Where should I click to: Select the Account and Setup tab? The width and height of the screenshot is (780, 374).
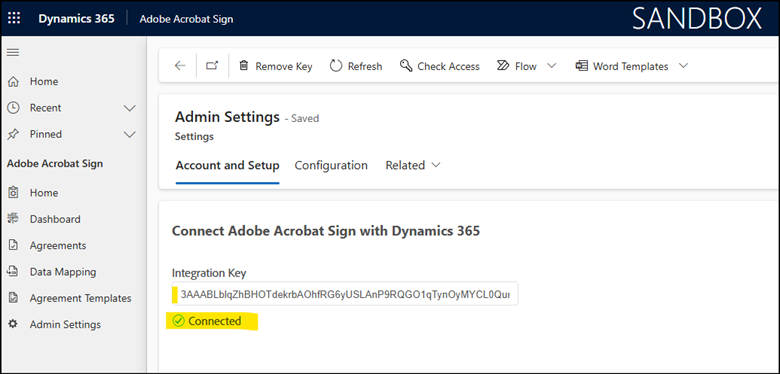[227, 165]
